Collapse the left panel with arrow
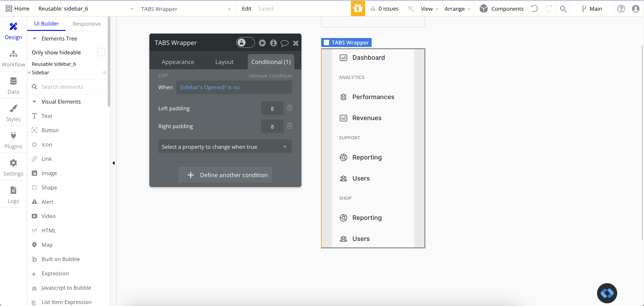The width and height of the screenshot is (644, 306). tap(114, 163)
